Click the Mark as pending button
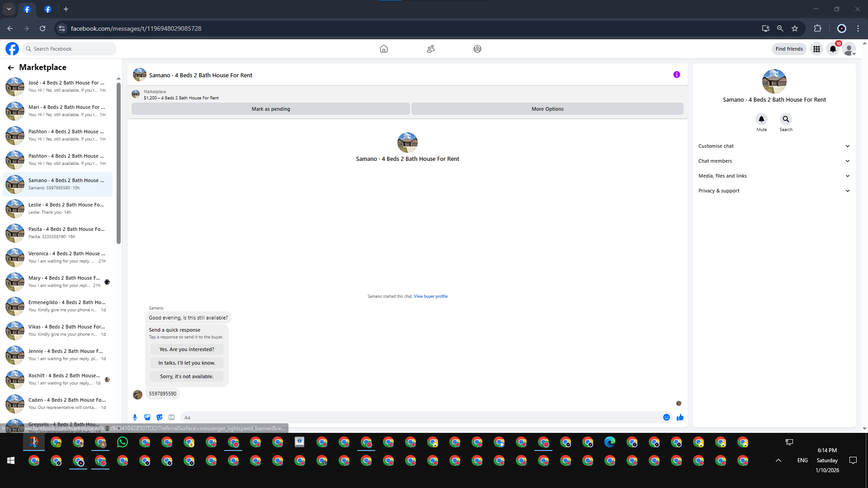 (x=270, y=109)
